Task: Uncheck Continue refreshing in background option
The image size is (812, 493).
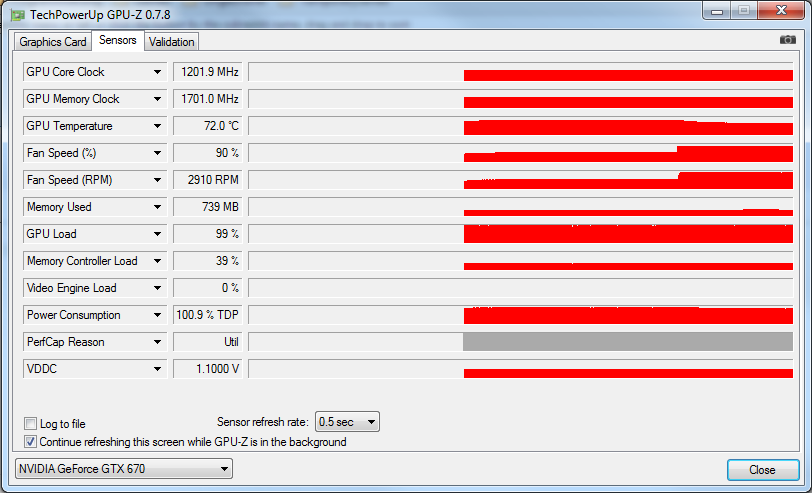Action: [31, 442]
